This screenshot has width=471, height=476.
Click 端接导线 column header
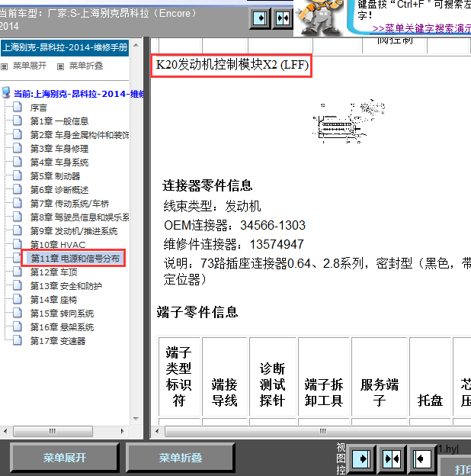(x=225, y=376)
